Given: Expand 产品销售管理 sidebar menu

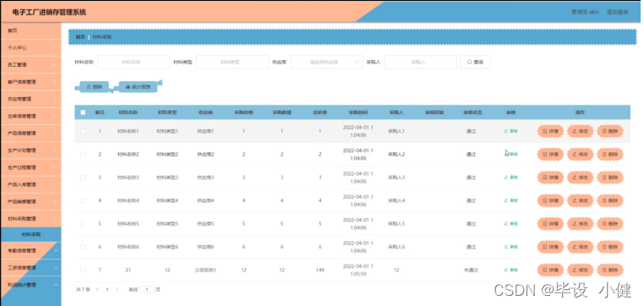Looking at the screenshot, I should [x=30, y=202].
